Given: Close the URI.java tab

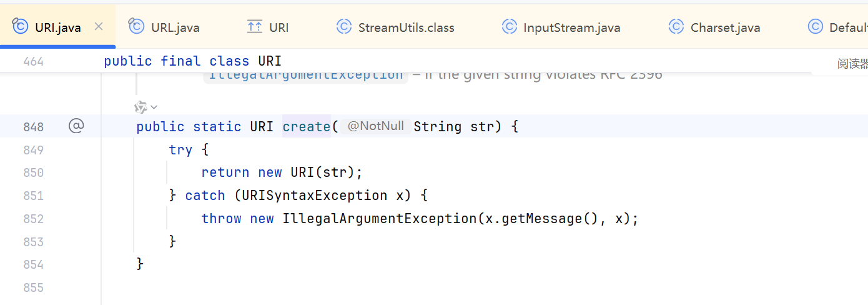Looking at the screenshot, I should (x=98, y=26).
